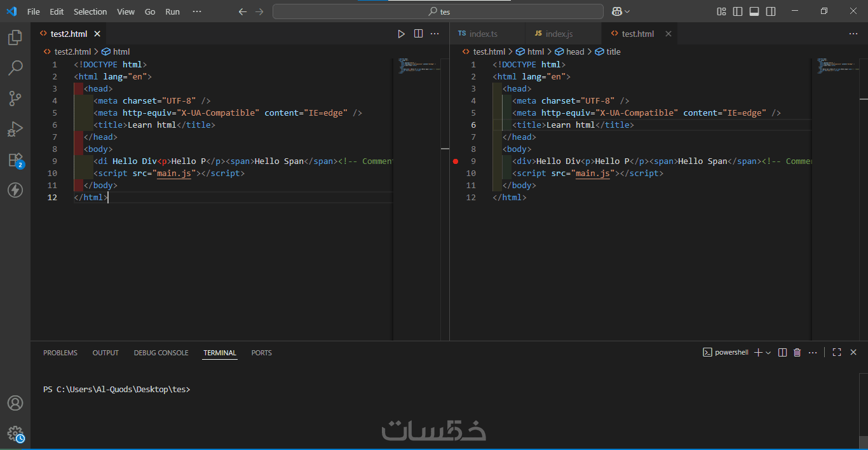Open the Extensions view with badge
The width and height of the screenshot is (868, 450).
[x=15, y=160]
